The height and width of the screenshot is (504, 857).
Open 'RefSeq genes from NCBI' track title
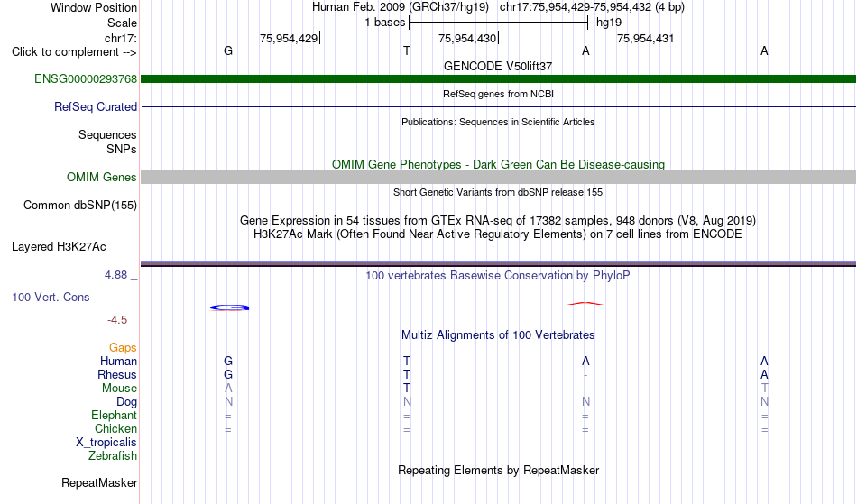[498, 94]
